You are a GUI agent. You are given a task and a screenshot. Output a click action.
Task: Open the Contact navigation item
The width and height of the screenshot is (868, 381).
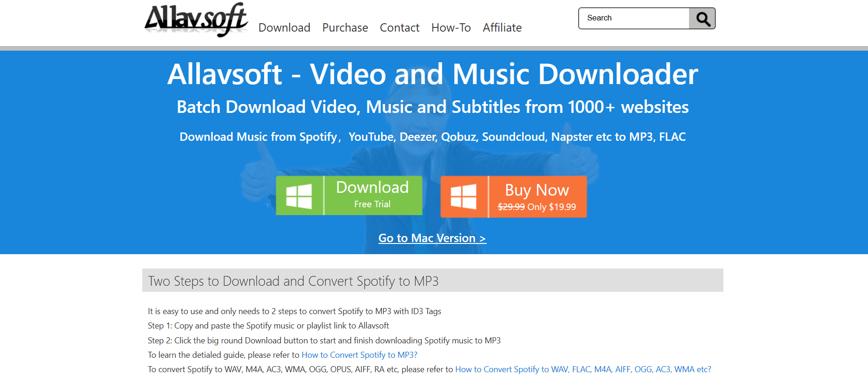click(x=399, y=28)
